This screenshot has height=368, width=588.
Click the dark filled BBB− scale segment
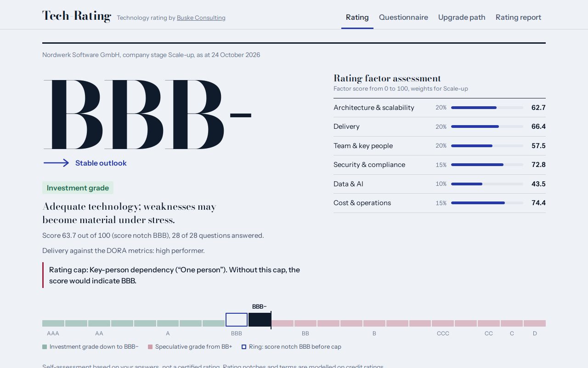click(x=260, y=320)
